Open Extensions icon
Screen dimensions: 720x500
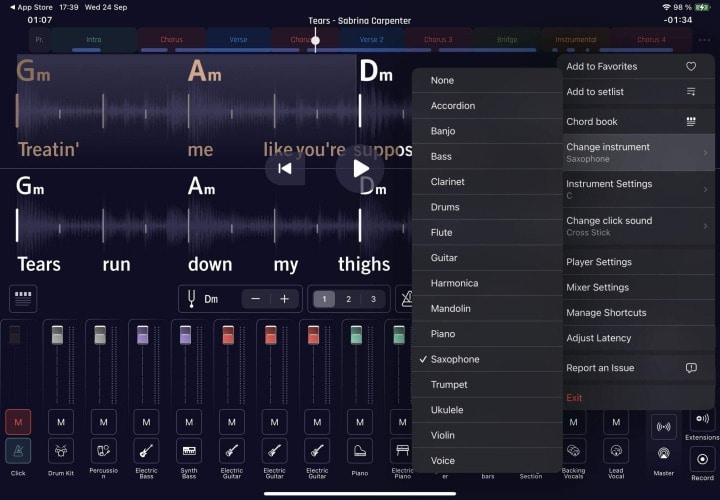702,418
